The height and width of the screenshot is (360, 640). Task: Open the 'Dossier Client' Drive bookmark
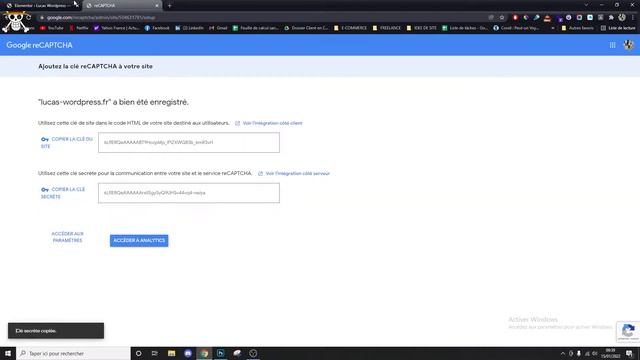(306, 28)
